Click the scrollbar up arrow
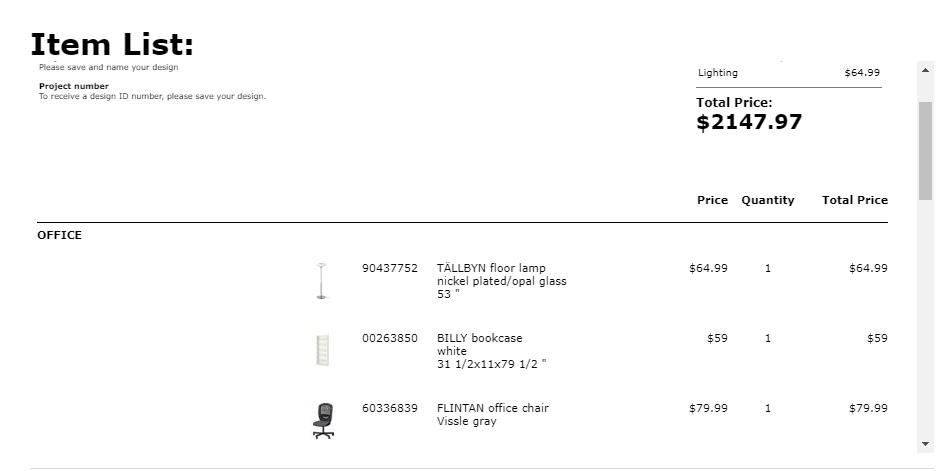The width and height of the screenshot is (944, 471). pyautogui.click(x=925, y=70)
